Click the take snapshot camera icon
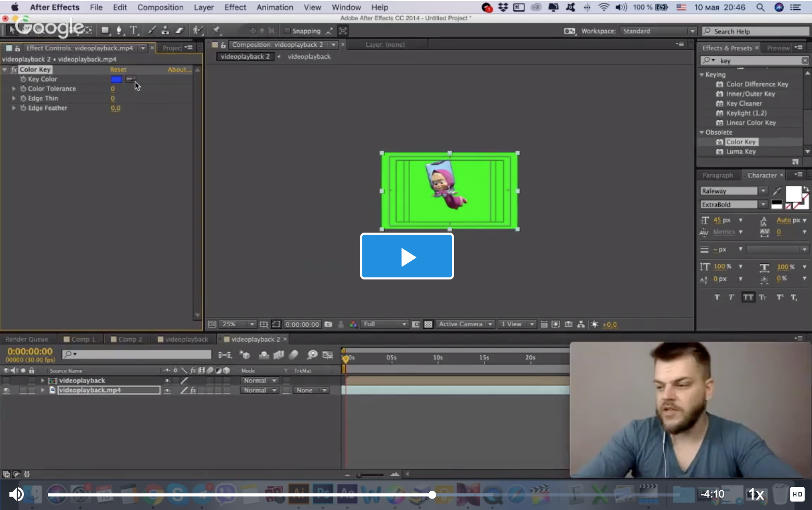This screenshot has height=510, width=812. click(x=328, y=324)
